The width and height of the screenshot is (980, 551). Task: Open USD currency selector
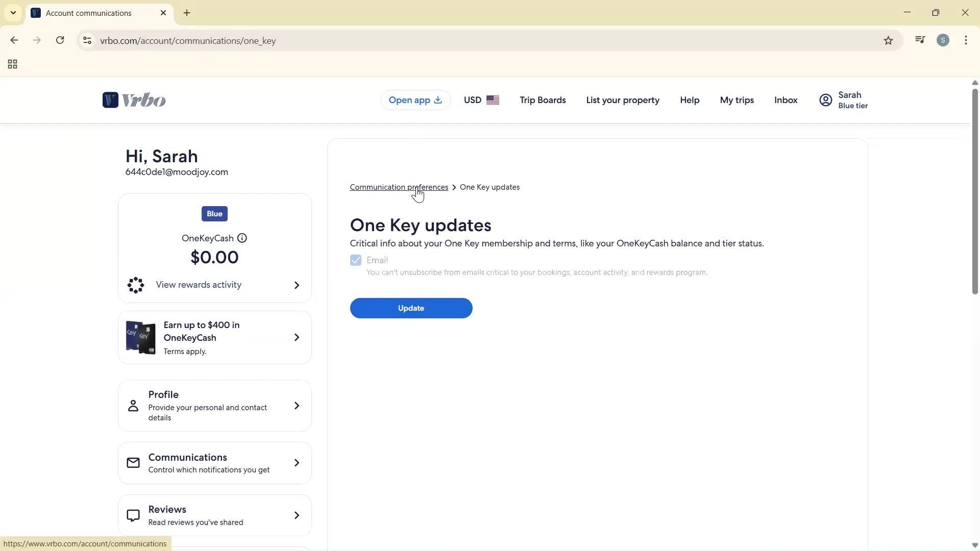click(x=481, y=100)
